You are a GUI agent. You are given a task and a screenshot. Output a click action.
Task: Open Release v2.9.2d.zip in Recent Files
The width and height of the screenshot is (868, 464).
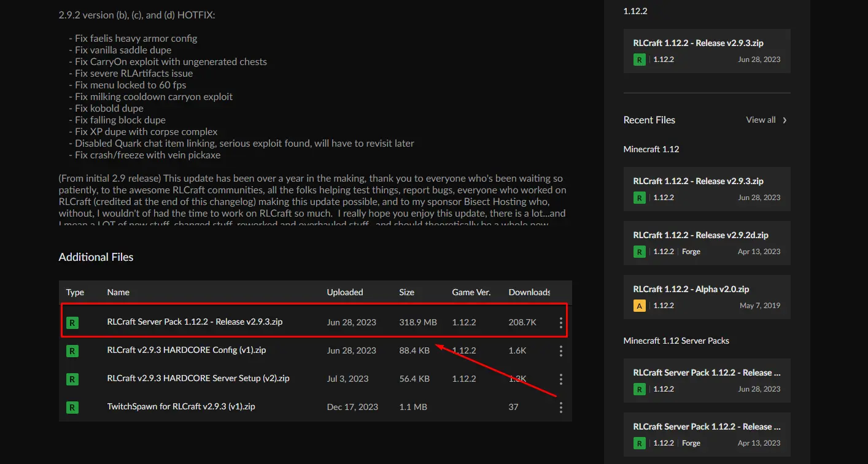click(700, 235)
